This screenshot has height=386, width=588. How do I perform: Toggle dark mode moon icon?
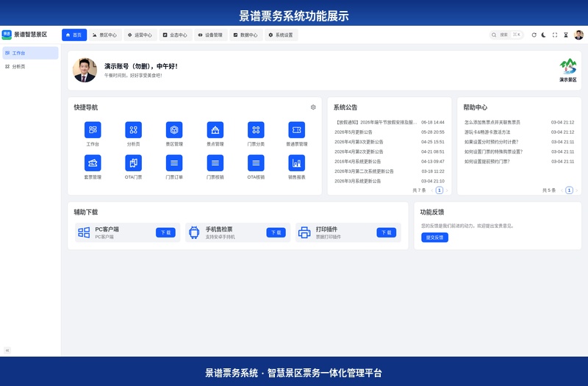click(544, 35)
